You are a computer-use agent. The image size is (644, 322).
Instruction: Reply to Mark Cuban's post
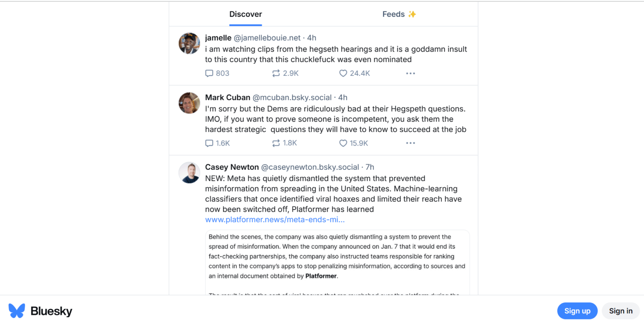pyautogui.click(x=209, y=143)
